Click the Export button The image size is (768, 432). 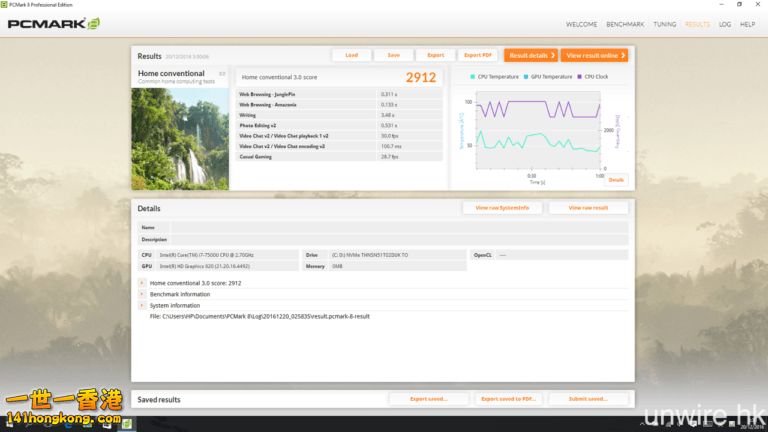pos(435,55)
